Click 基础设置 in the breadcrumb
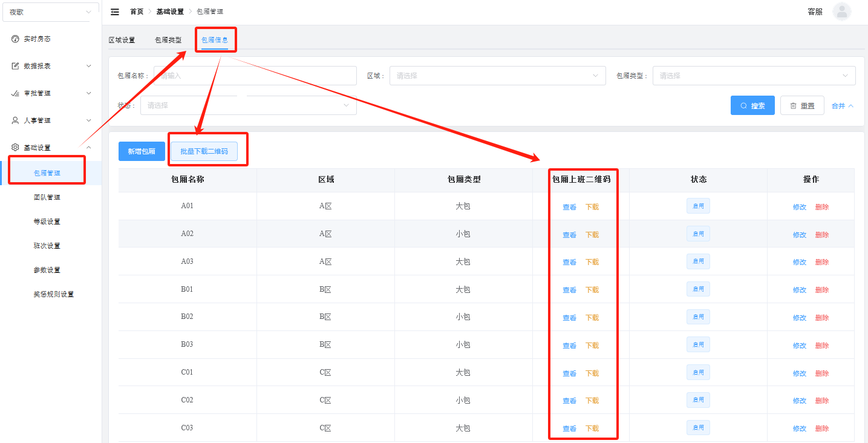 pyautogui.click(x=170, y=11)
